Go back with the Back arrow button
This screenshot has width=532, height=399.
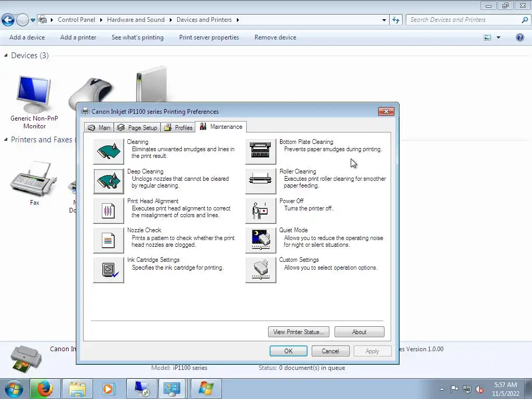[8, 20]
